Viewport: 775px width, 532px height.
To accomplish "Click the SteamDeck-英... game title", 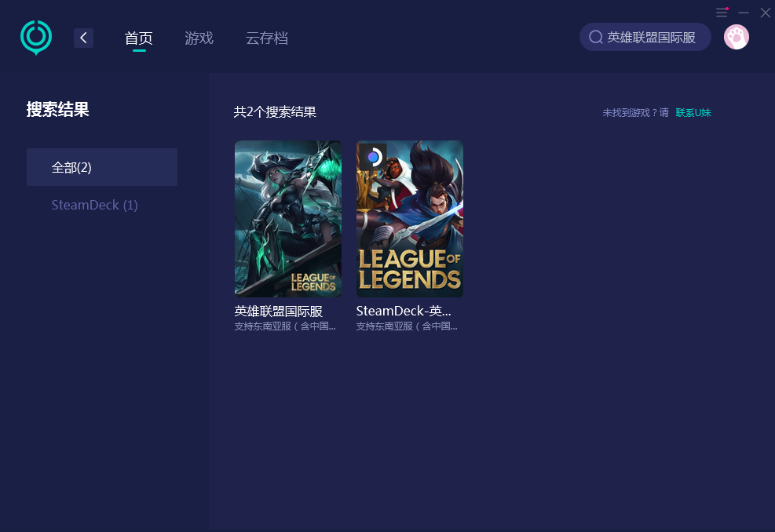I will (404, 312).
